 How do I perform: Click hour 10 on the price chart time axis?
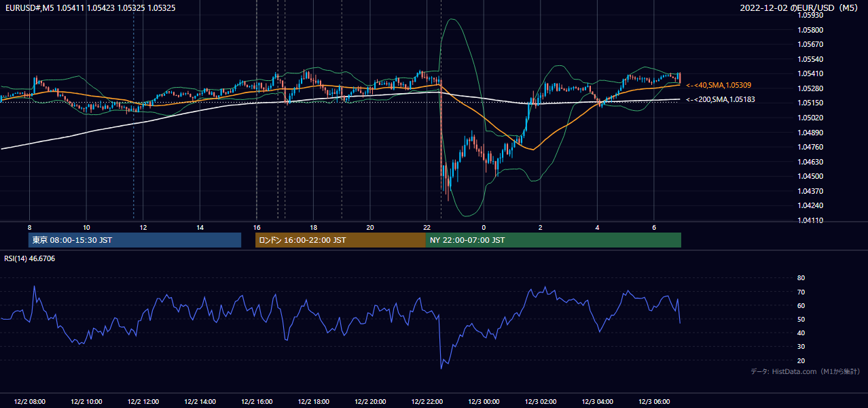[x=86, y=227]
